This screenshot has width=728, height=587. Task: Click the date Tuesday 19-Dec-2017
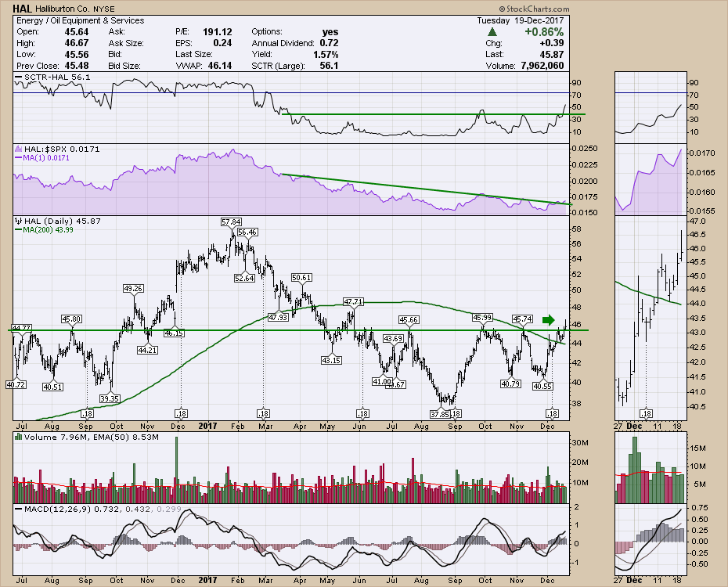click(521, 20)
